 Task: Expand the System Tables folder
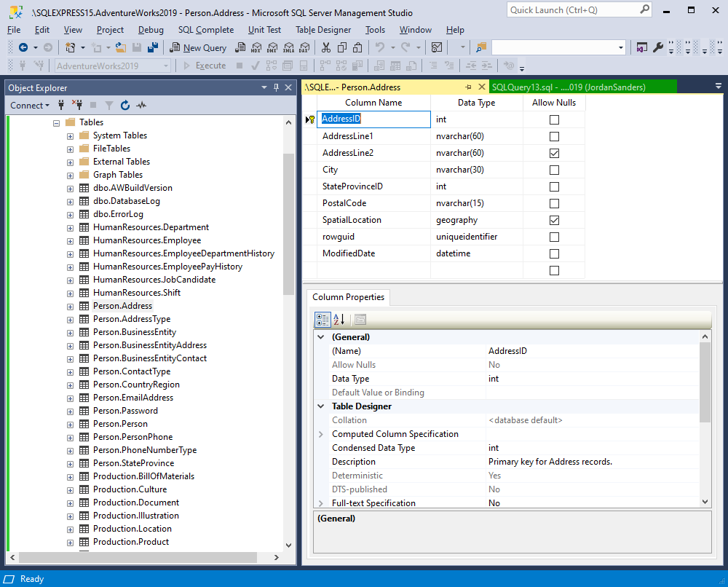[x=70, y=136]
